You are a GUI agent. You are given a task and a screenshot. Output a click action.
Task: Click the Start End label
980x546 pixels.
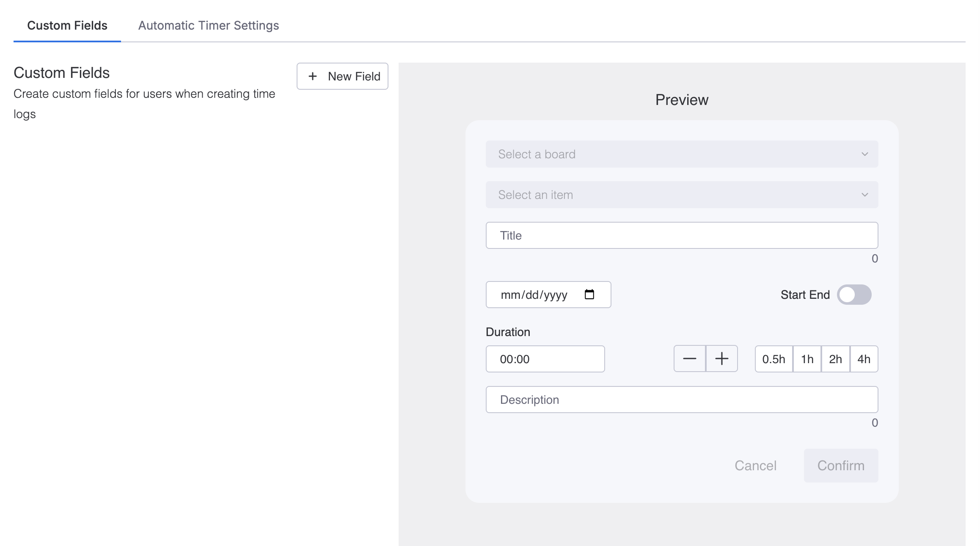[805, 295]
